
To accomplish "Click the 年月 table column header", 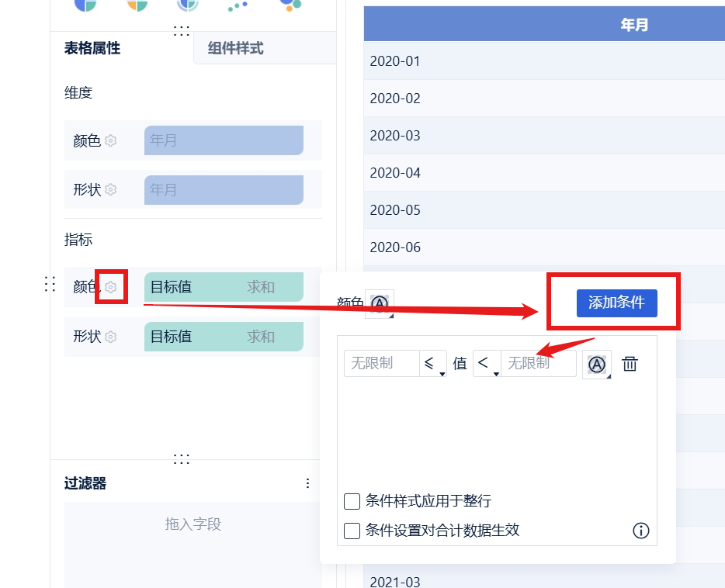I will click(x=634, y=24).
